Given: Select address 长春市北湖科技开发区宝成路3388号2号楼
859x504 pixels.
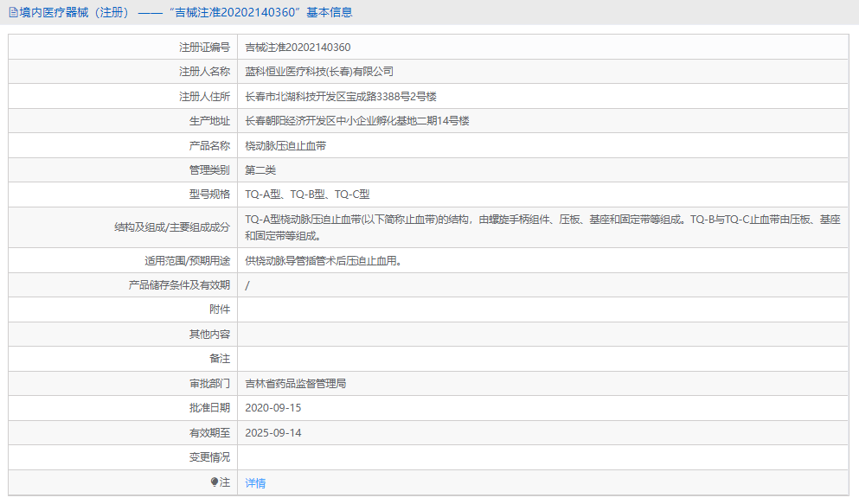Looking at the screenshot, I should (341, 97).
